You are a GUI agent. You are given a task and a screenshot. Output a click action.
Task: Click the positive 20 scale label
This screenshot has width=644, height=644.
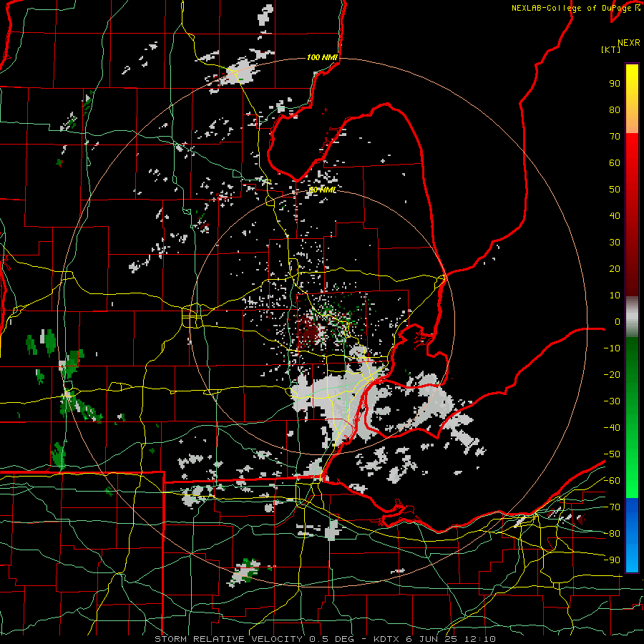tap(615, 269)
